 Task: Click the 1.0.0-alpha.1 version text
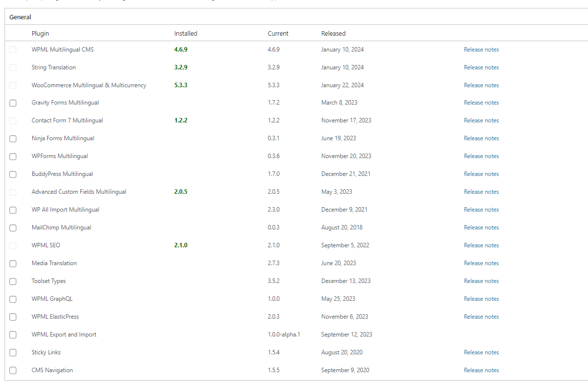(284, 334)
